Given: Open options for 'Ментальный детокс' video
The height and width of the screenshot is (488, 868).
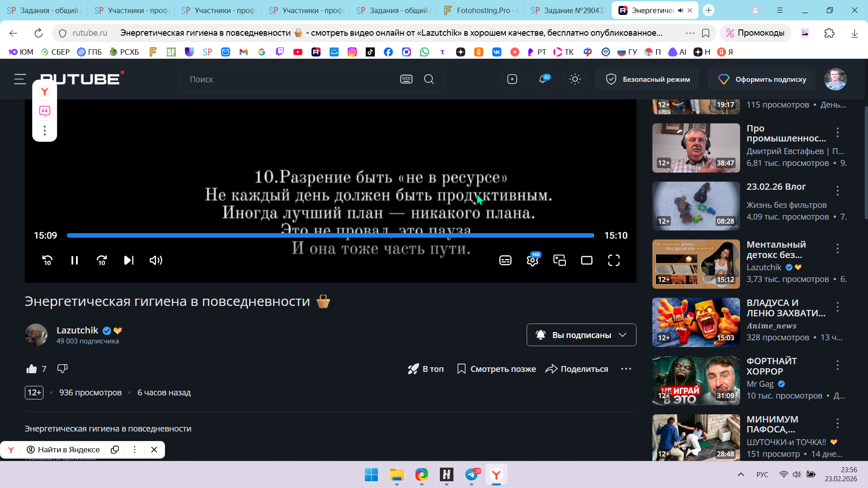Looking at the screenshot, I should pyautogui.click(x=838, y=249).
